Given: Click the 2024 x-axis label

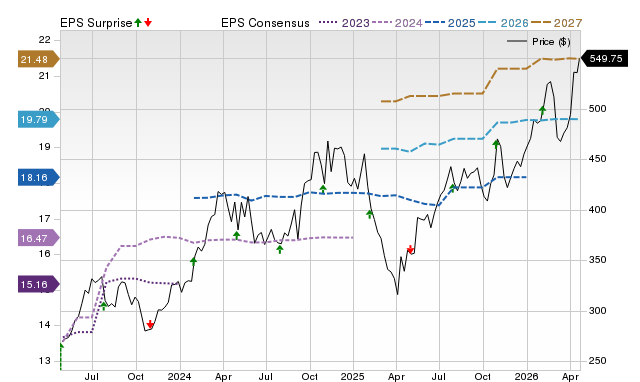Looking at the screenshot, I should [180, 376].
